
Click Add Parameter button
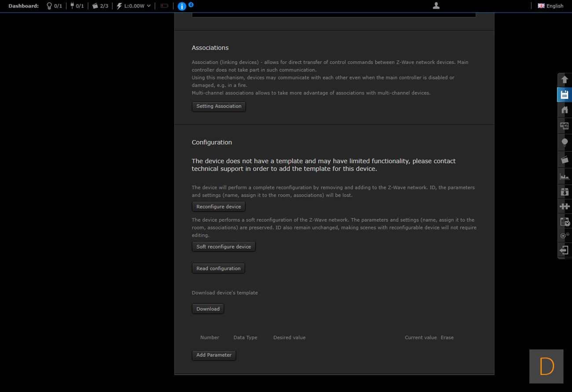click(214, 355)
